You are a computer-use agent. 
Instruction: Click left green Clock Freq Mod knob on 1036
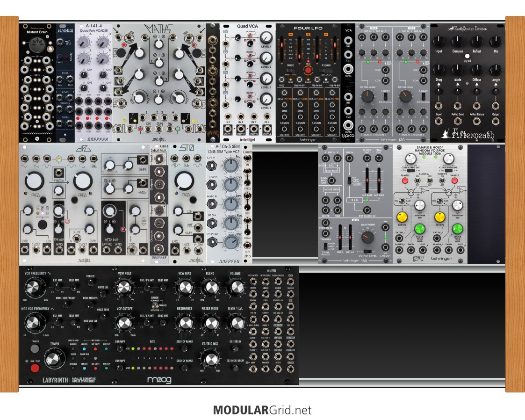pyautogui.click(x=419, y=229)
